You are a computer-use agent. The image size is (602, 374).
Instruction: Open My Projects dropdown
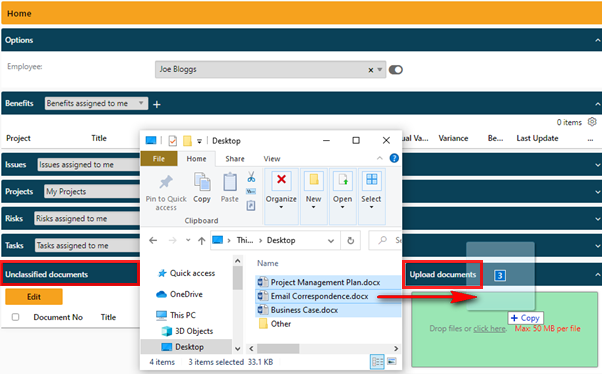pyautogui.click(x=92, y=191)
